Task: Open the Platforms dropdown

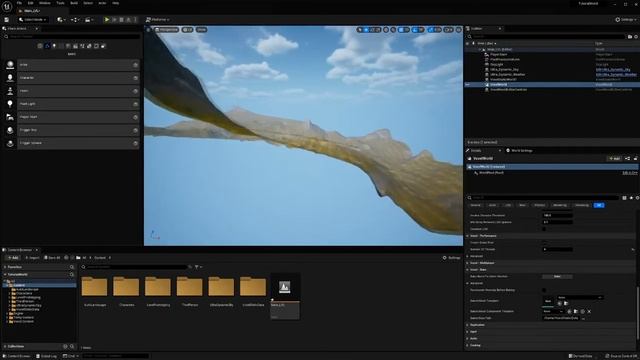Action: pyautogui.click(x=158, y=20)
